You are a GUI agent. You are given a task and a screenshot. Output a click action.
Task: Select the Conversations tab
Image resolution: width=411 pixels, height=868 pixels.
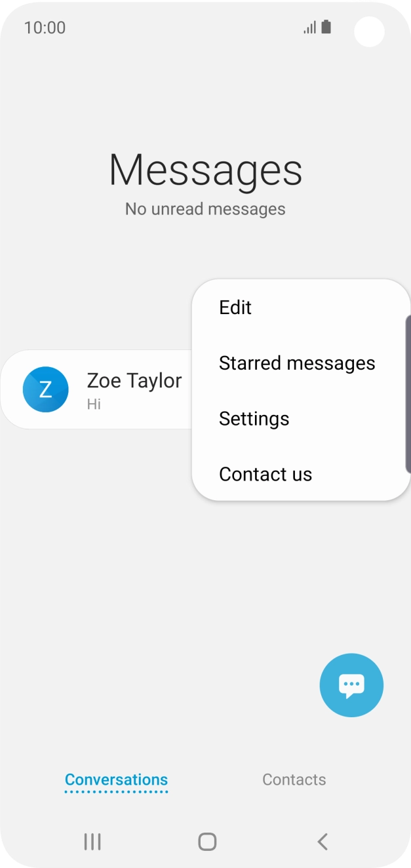click(x=116, y=779)
